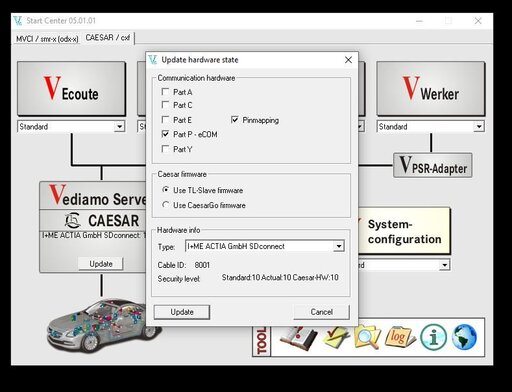Uncheck the Part P - eCOM checkbox

click(x=165, y=134)
